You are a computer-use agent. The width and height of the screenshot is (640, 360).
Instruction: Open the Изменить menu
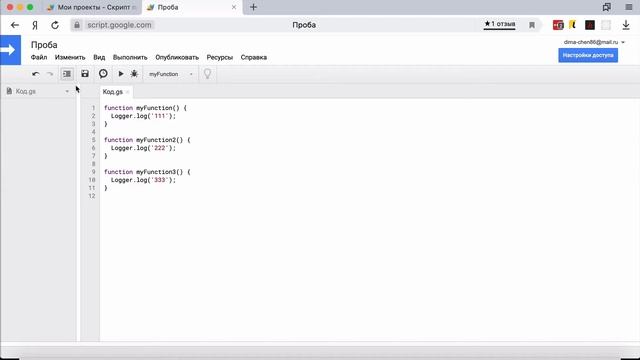coord(70,58)
